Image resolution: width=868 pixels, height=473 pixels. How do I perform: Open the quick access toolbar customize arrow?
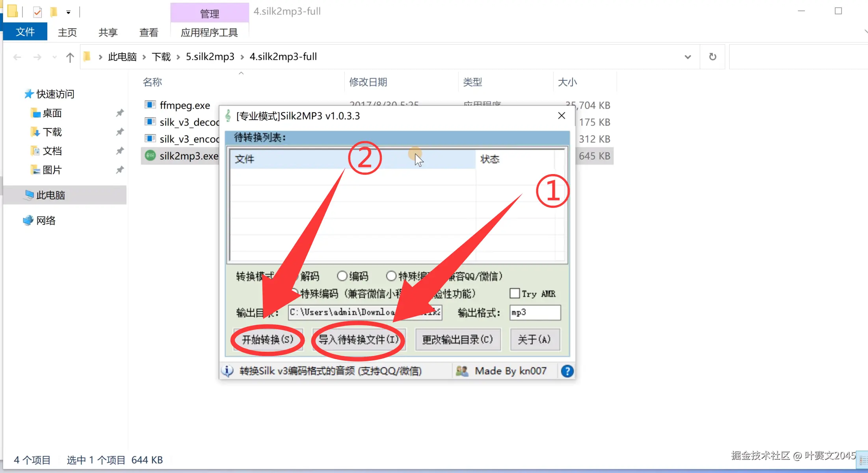(68, 12)
